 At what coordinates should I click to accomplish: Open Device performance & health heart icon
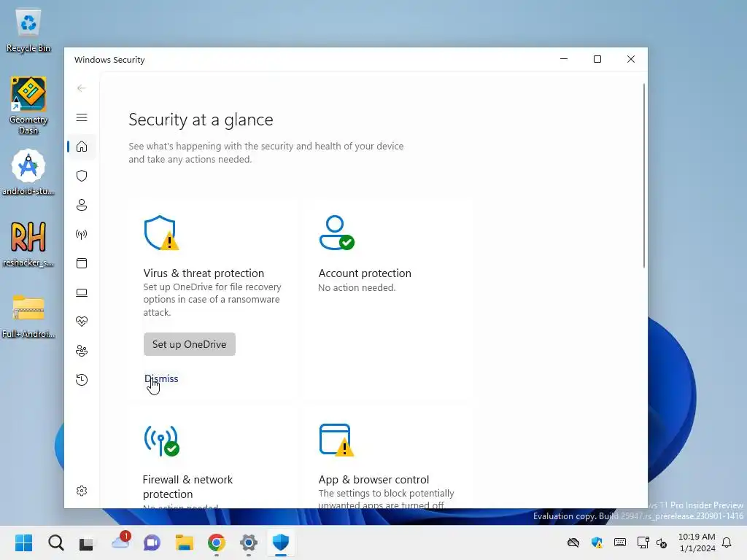[82, 322]
